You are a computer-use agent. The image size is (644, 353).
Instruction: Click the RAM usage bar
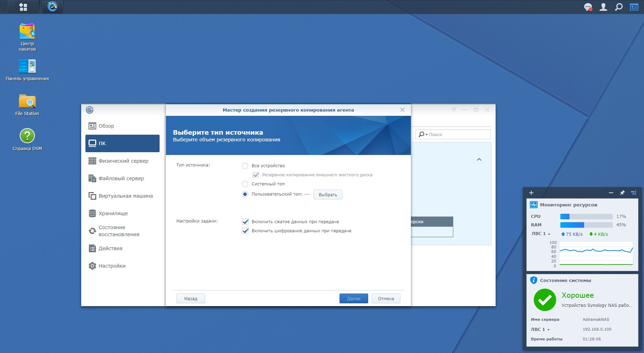tap(587, 225)
